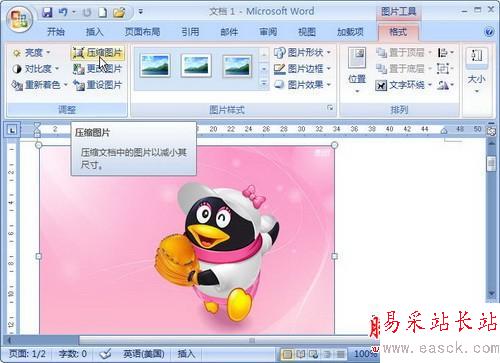The width and height of the screenshot is (500, 363).
Task: Open the picture styles dialog launcher
Action: coord(330,108)
